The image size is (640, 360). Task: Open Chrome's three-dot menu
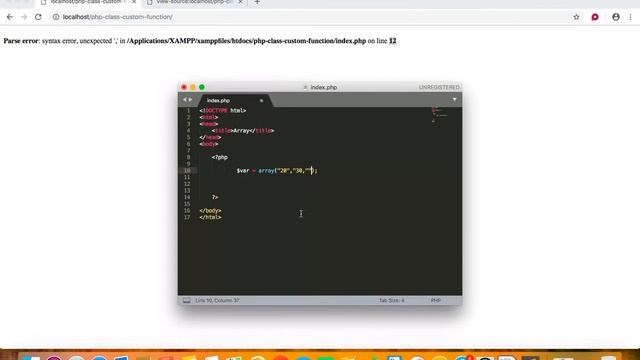[x=631, y=17]
